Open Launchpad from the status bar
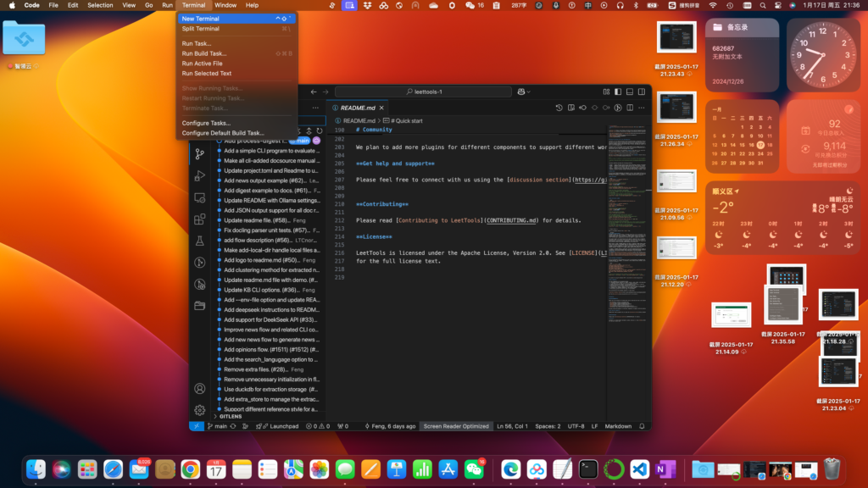The height and width of the screenshot is (488, 868). [x=277, y=426]
